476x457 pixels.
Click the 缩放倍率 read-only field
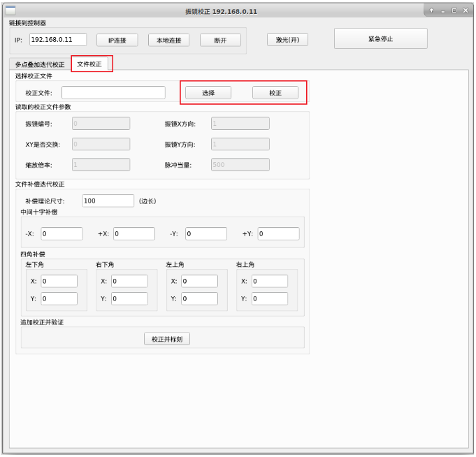101,165
